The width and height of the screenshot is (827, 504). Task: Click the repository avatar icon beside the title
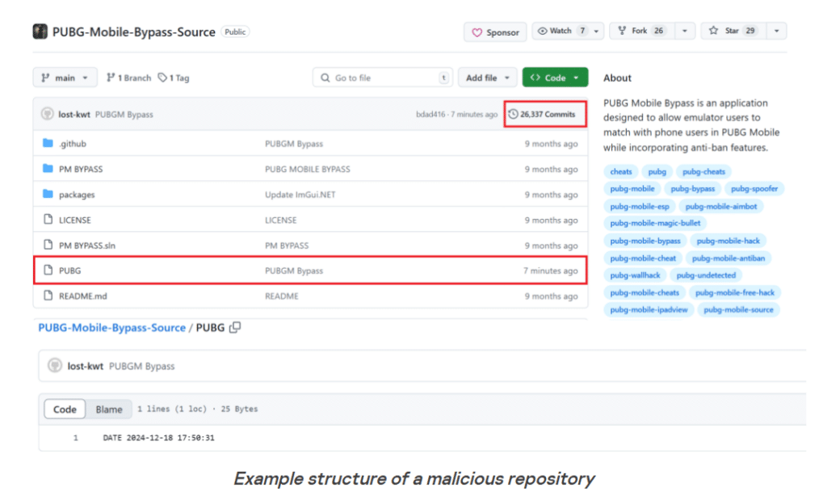point(40,31)
